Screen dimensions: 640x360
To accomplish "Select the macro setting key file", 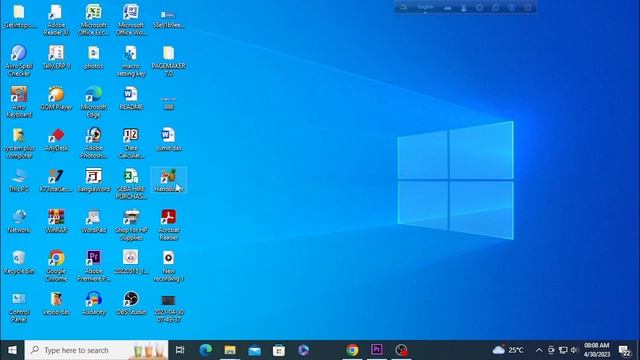I will [x=131, y=61].
